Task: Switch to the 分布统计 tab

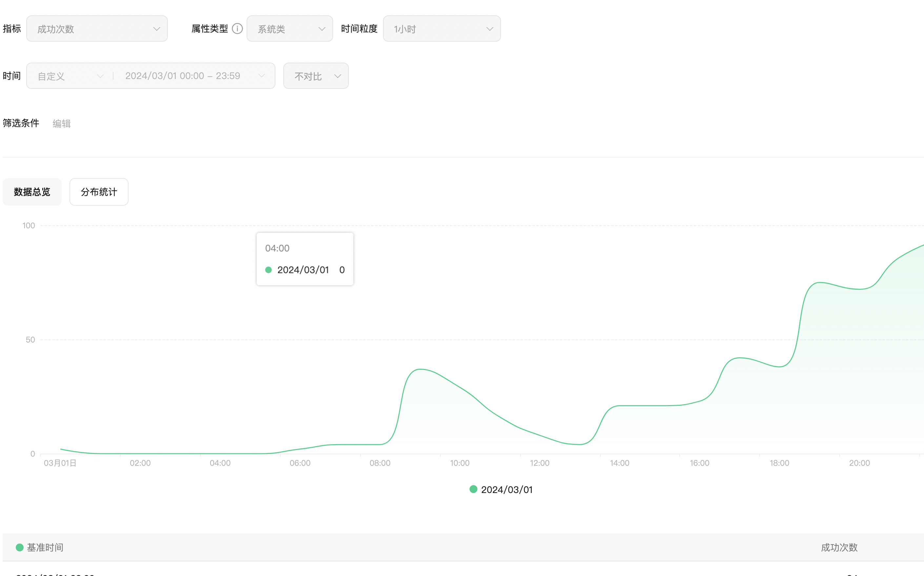Action: click(99, 192)
